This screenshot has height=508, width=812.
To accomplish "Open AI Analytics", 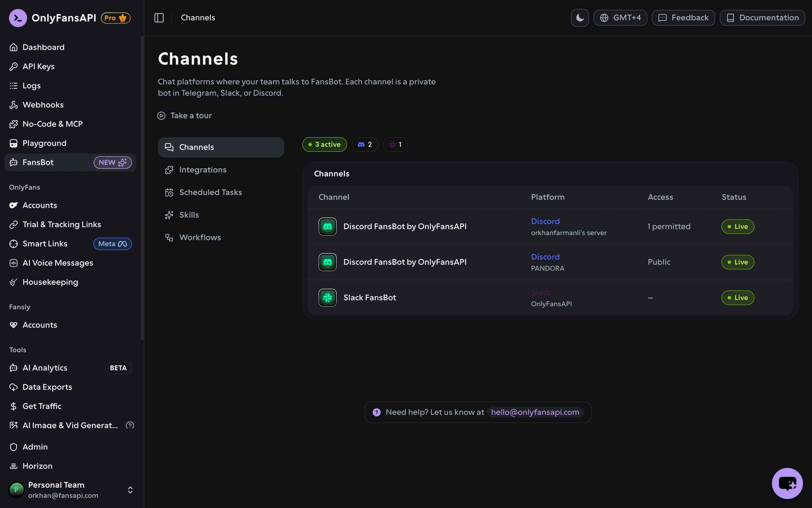I will click(70, 368).
